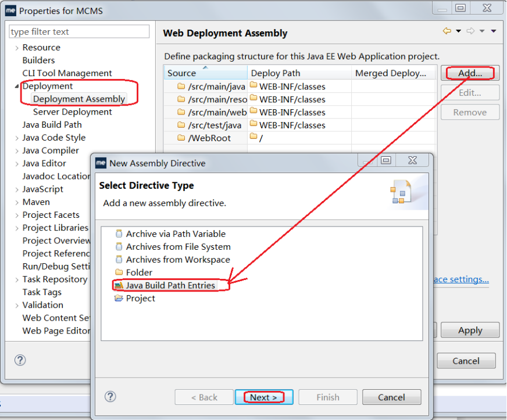Expand the Task Repository node
The height and width of the screenshot is (420, 507).
click(x=17, y=279)
